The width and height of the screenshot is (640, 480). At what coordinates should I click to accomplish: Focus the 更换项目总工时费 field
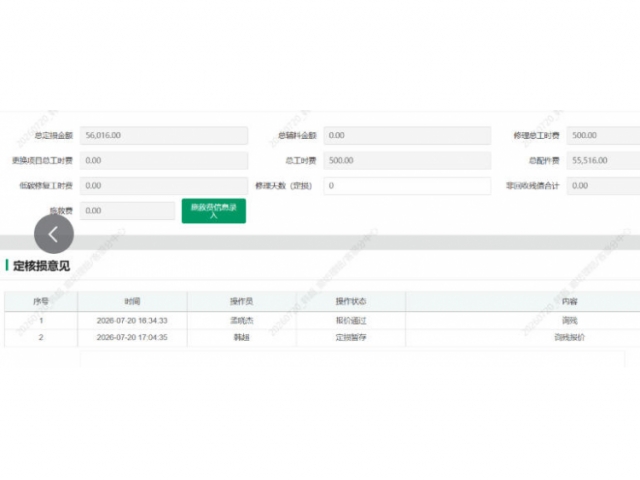tap(164, 160)
